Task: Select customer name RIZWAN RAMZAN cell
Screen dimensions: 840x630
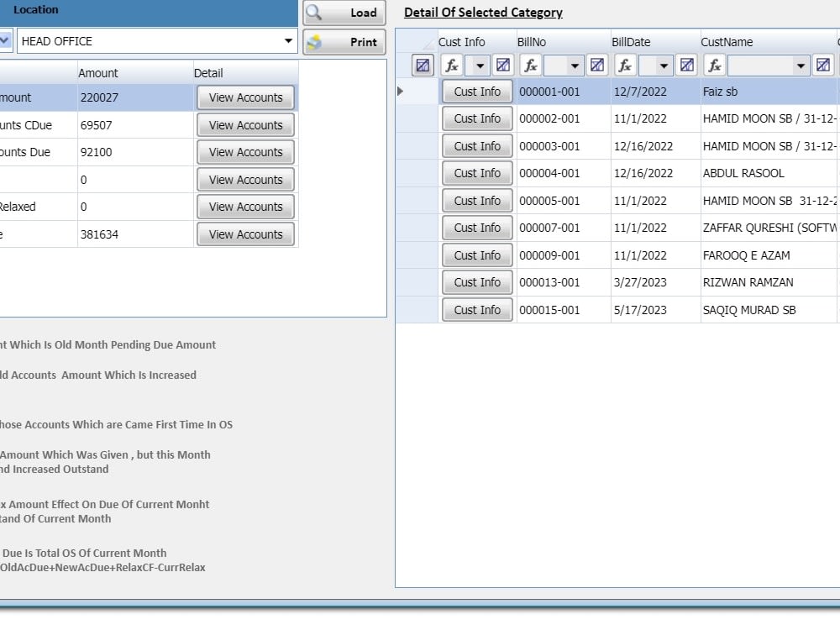Action: pos(769,282)
